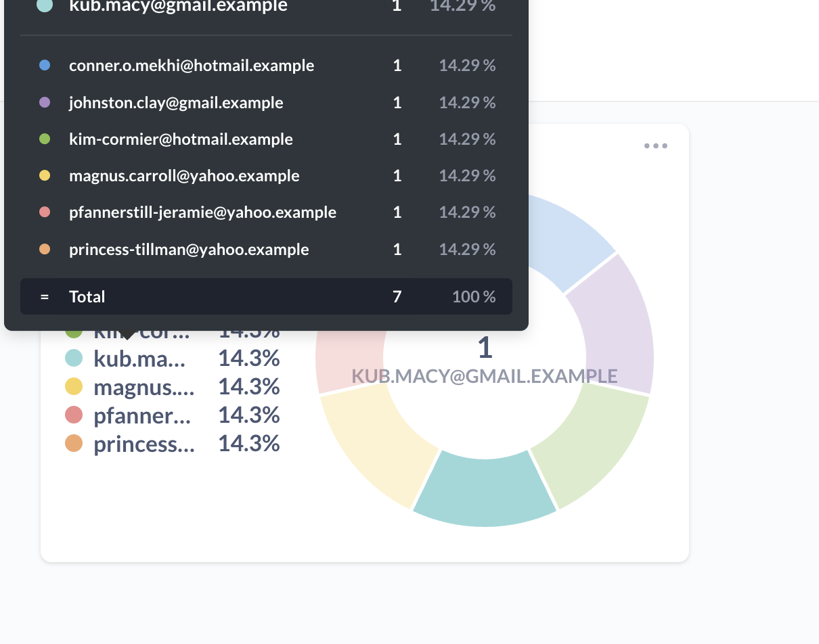Click the teal dot beside kub.macy@gmail.example
This screenshot has height=644, width=819.
[43, 5]
